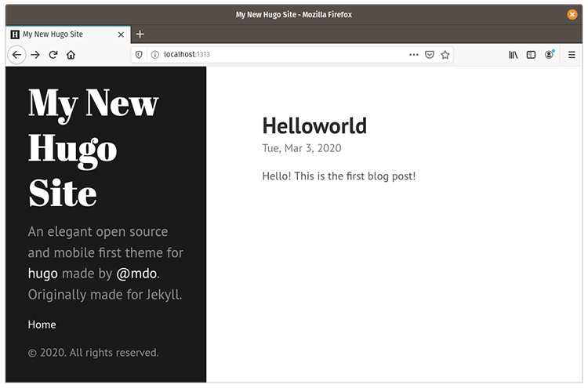Save page to Pocket
Viewport: 588px width, 388px height.
click(430, 55)
